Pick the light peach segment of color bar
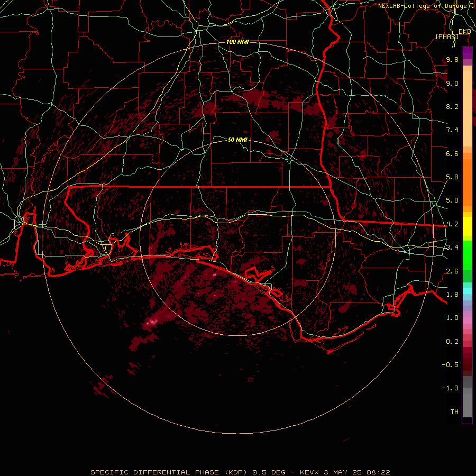 (x=467, y=108)
